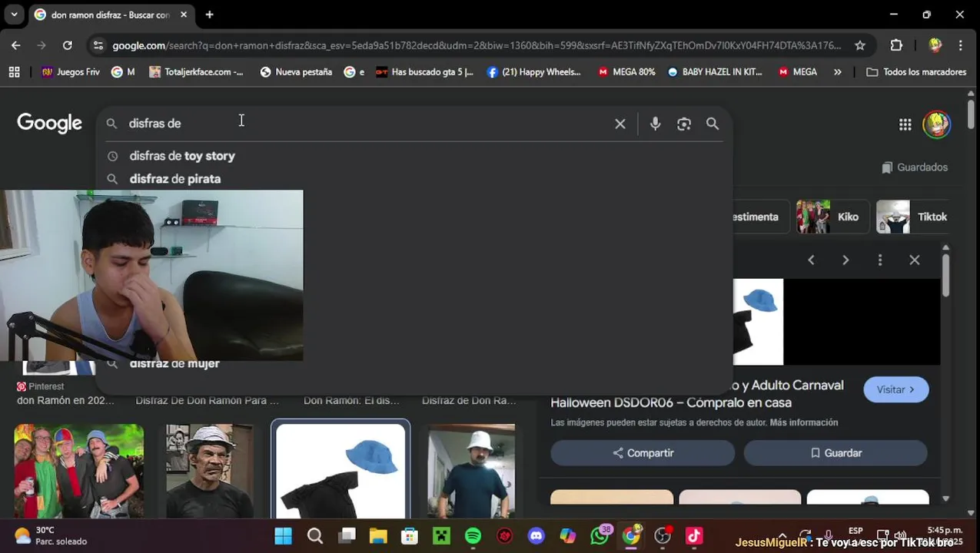Open the Don Ramón face portrait thumbnail
The image size is (980, 553).
[x=210, y=471]
